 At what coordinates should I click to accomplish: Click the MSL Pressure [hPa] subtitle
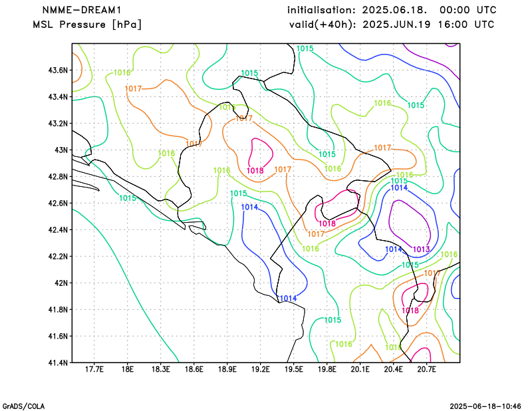coord(87,25)
